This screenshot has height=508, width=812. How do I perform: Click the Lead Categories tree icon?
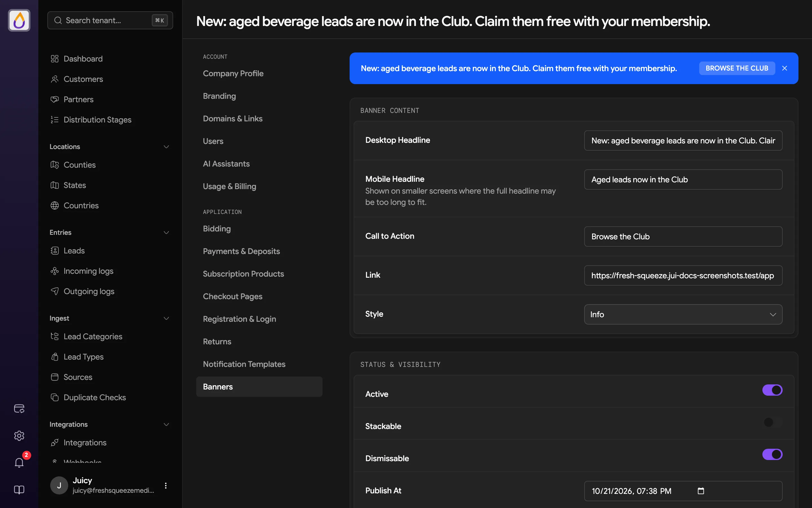click(55, 336)
